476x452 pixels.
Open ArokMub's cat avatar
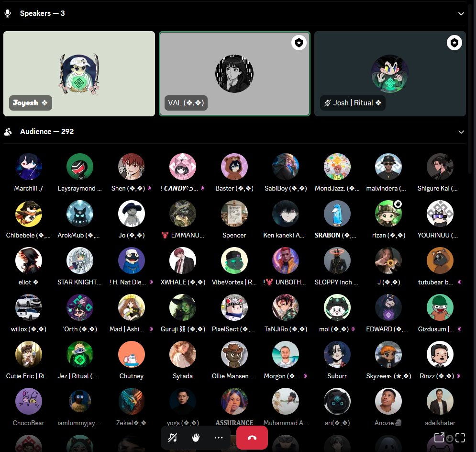point(80,214)
